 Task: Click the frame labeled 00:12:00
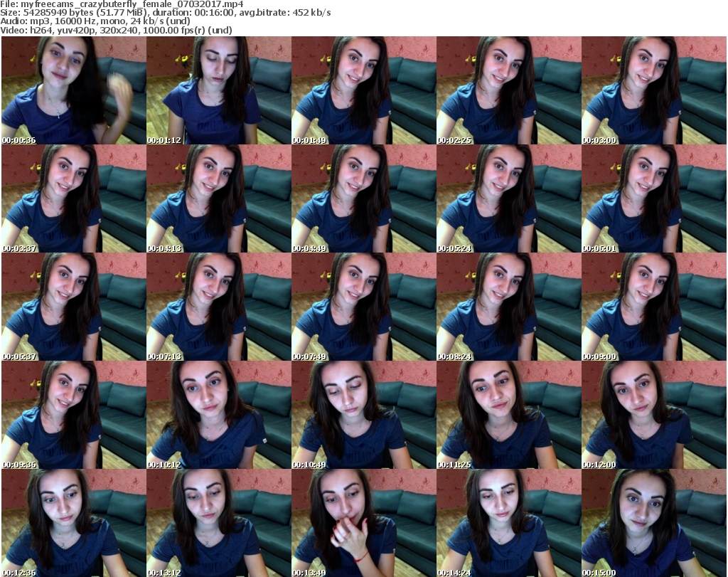654,415
